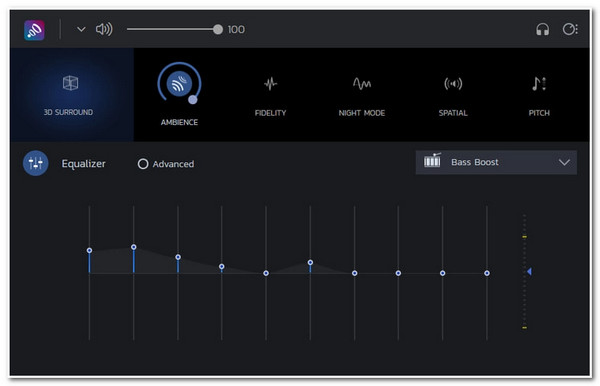The image size is (600, 386).
Task: Click the tenth equalizer band handle
Action: tap(487, 273)
